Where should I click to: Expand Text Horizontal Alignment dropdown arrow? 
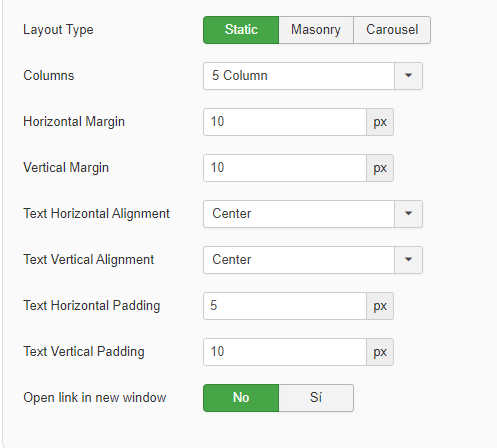pos(408,214)
